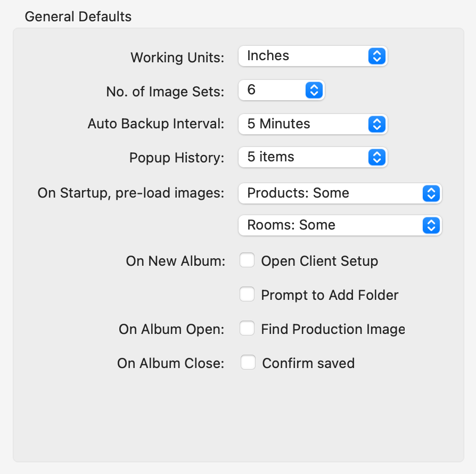This screenshot has width=476, height=474.
Task: Click the Popup History label
Action: [177, 158]
